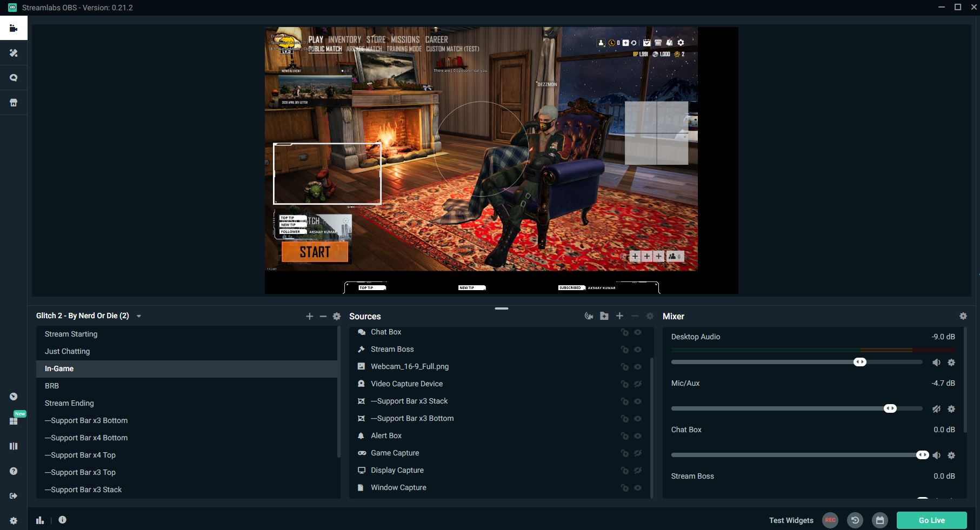Start recording with REC button

pyautogui.click(x=830, y=520)
